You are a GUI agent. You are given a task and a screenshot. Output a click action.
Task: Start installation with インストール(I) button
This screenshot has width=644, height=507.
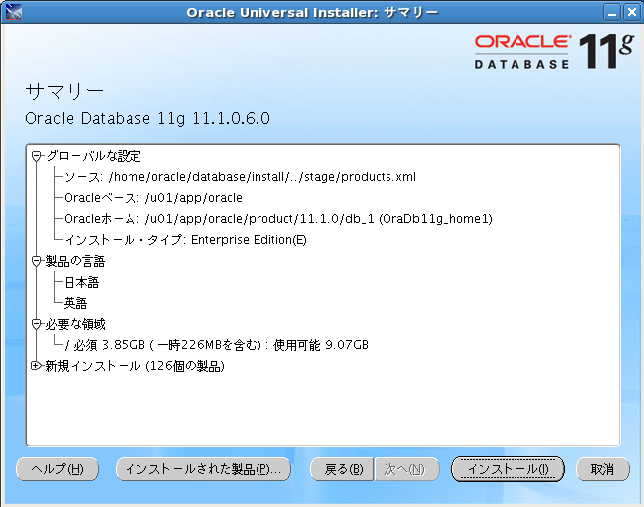(508, 469)
